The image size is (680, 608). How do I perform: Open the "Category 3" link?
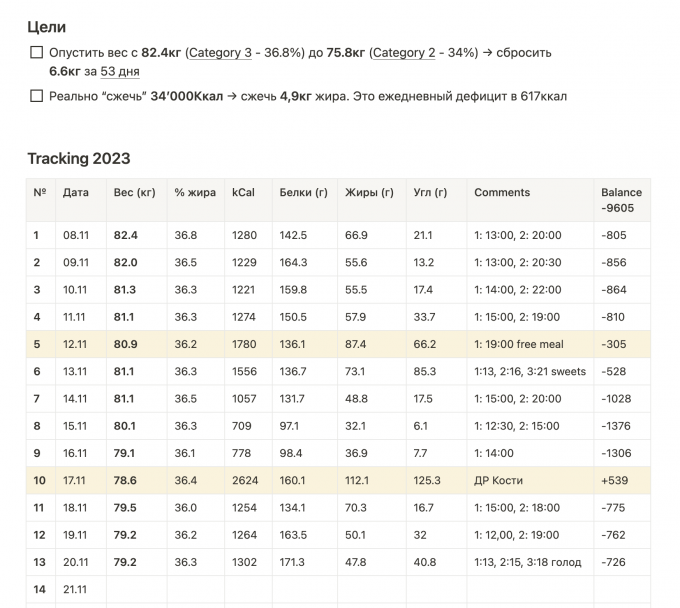pos(220,52)
